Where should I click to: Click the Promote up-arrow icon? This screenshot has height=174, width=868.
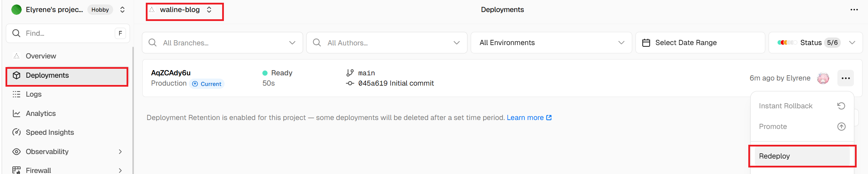click(x=841, y=127)
